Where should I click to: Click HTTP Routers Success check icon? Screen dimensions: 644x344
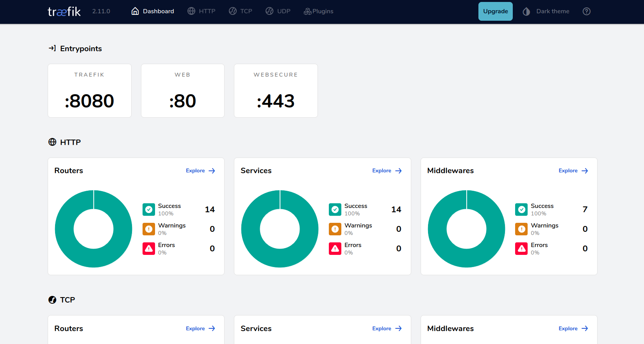(x=149, y=210)
